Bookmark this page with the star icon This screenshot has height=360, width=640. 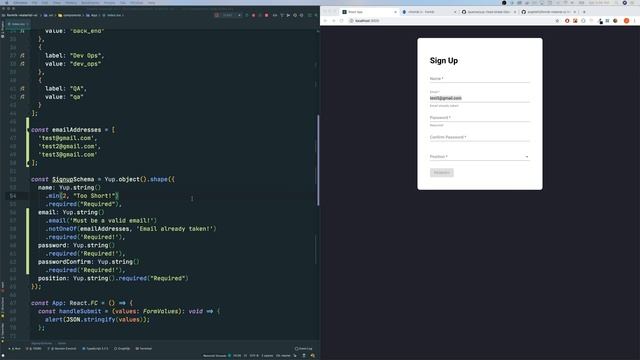pyautogui.click(x=557, y=21)
